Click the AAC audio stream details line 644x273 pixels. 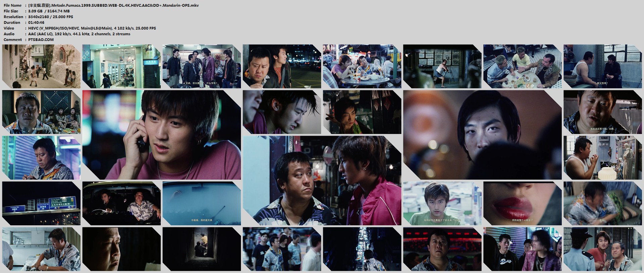point(79,34)
